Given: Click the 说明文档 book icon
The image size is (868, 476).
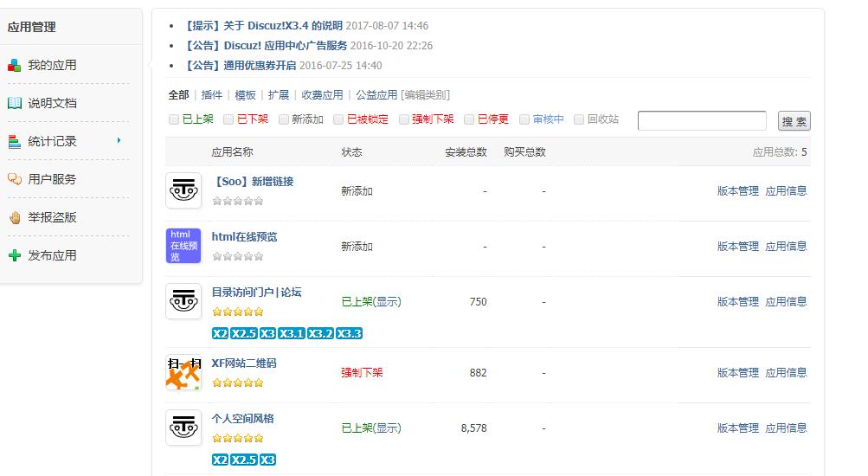Looking at the screenshot, I should pyautogui.click(x=15, y=103).
